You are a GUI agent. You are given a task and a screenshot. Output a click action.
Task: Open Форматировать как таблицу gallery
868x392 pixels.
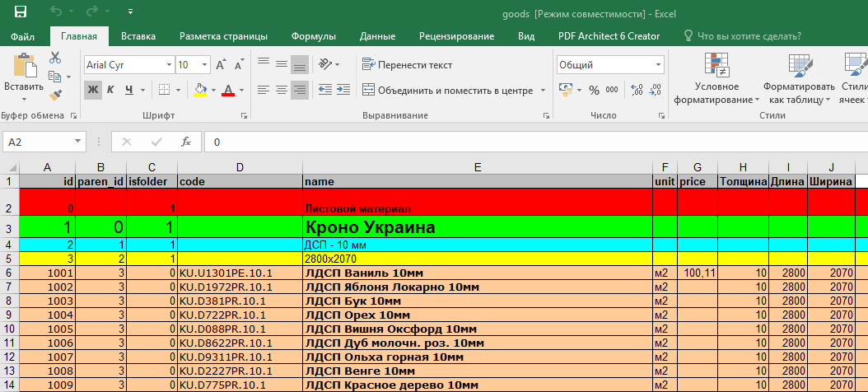pos(799,78)
